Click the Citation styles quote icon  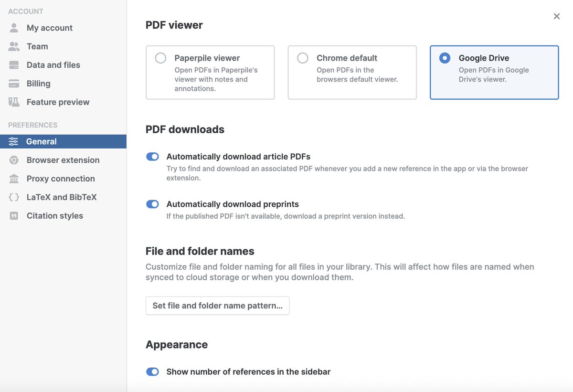click(14, 216)
